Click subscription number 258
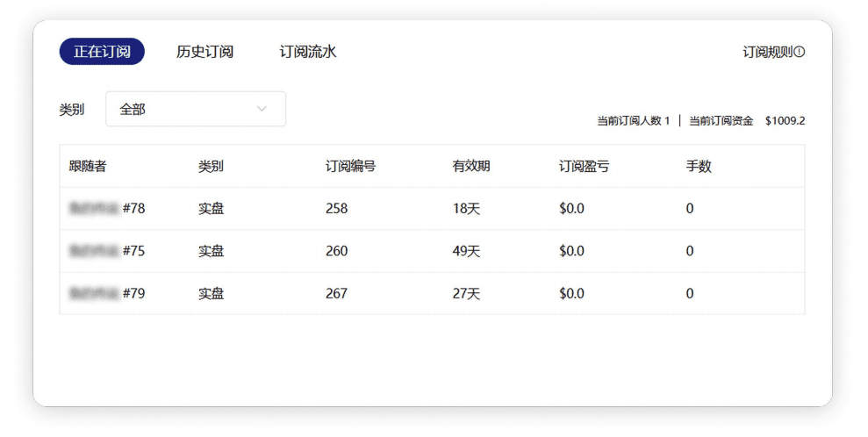The width and height of the screenshot is (868, 437). (336, 209)
